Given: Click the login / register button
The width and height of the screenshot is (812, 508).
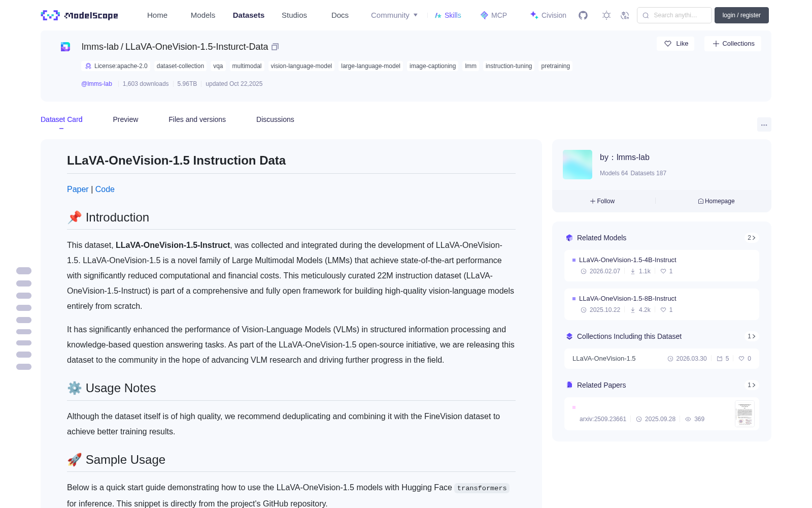Looking at the screenshot, I should coord(741,15).
